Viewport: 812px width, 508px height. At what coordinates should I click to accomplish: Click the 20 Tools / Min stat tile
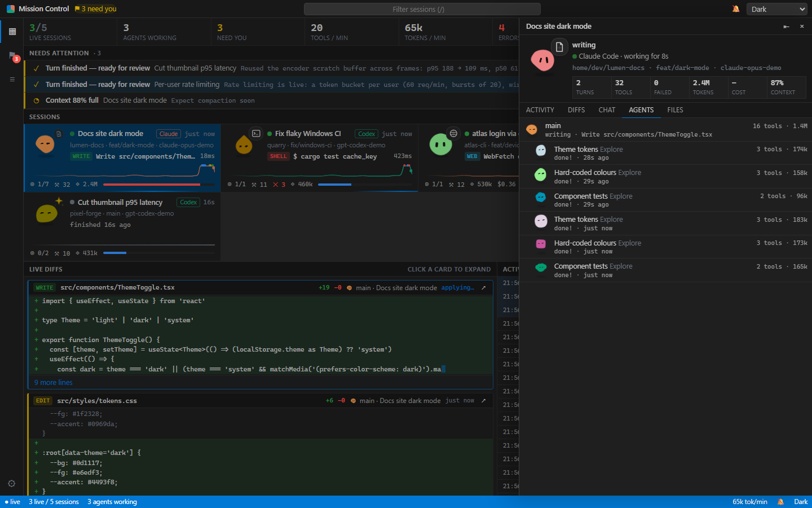coord(351,32)
